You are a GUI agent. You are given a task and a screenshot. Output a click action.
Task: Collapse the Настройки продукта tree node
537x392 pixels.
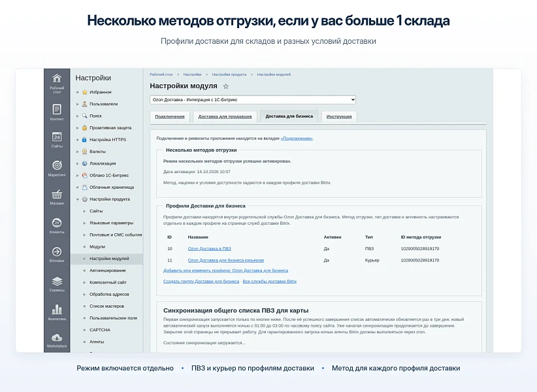(x=77, y=199)
